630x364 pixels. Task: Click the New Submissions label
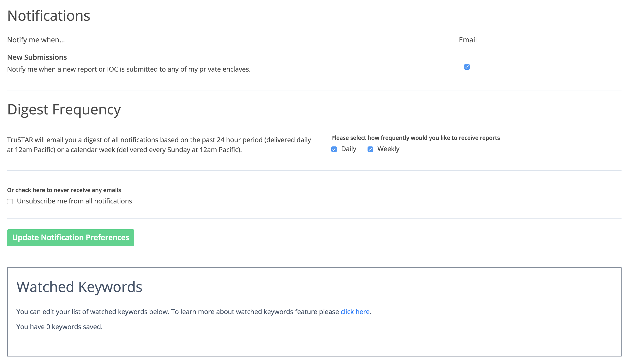(x=37, y=57)
